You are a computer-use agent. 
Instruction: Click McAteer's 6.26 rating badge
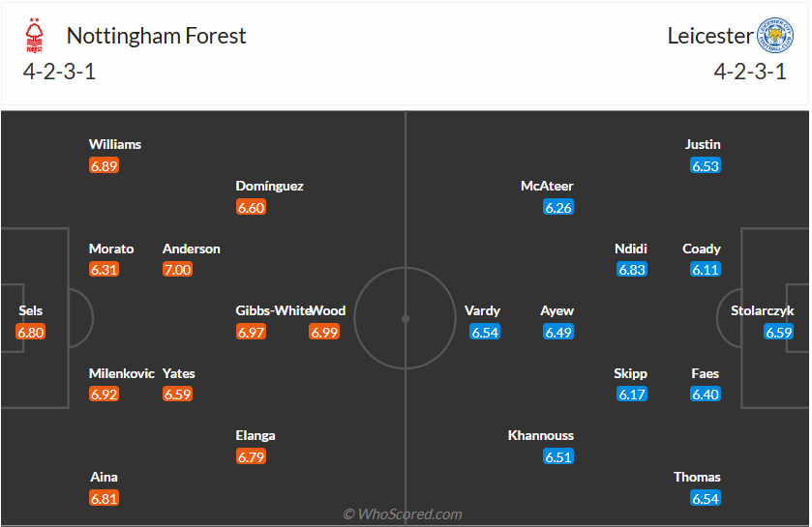558,208
